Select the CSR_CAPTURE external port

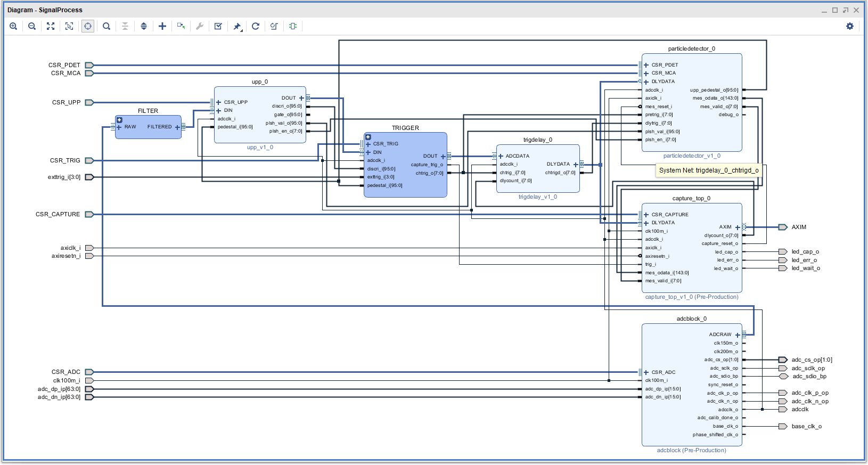tap(89, 214)
